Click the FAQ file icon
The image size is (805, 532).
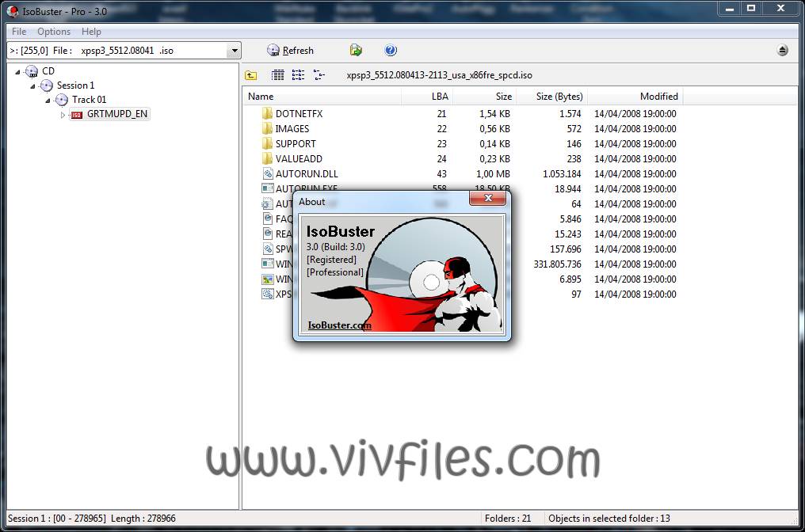click(x=268, y=218)
